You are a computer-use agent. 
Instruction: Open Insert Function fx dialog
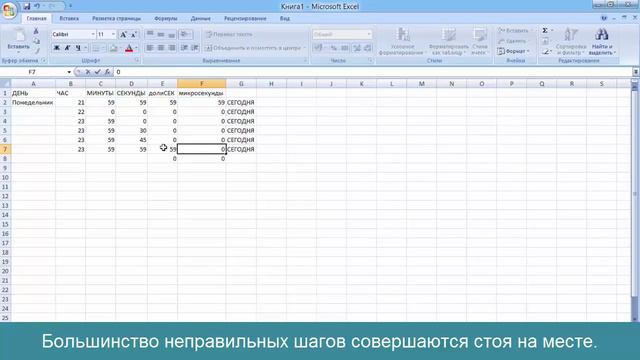point(107,72)
